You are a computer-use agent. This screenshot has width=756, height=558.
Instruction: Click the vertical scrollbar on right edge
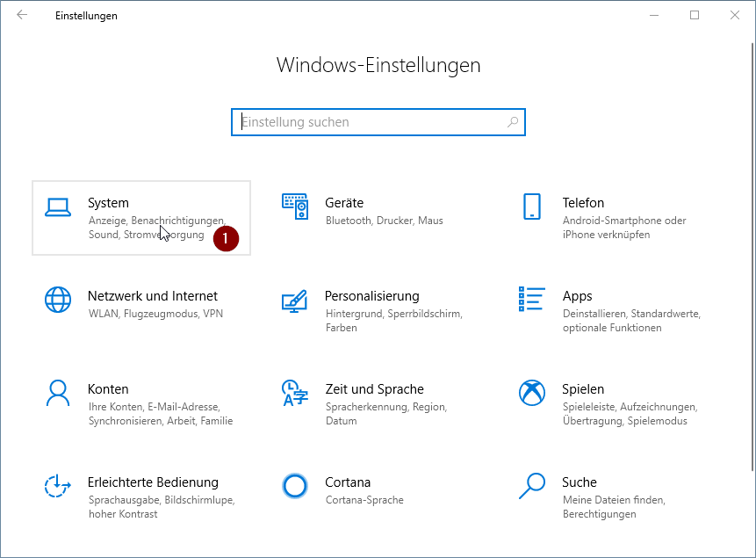click(752, 257)
